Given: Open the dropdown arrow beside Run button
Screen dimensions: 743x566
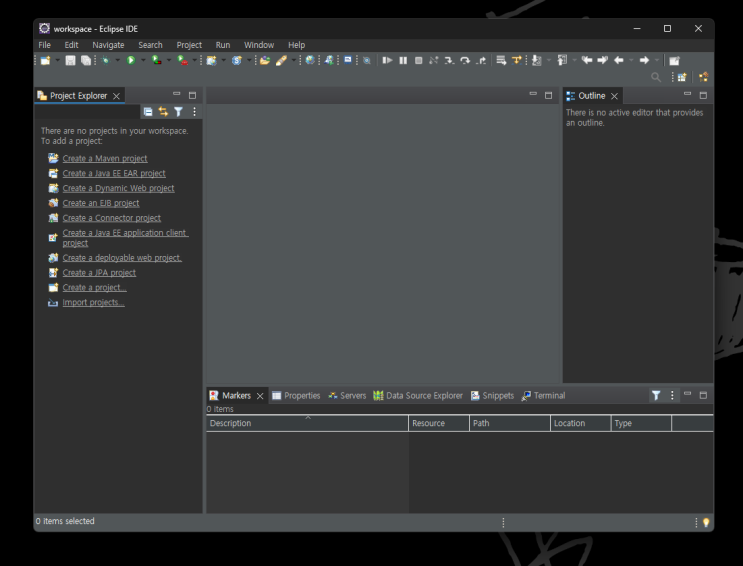Looking at the screenshot, I should 142,61.
